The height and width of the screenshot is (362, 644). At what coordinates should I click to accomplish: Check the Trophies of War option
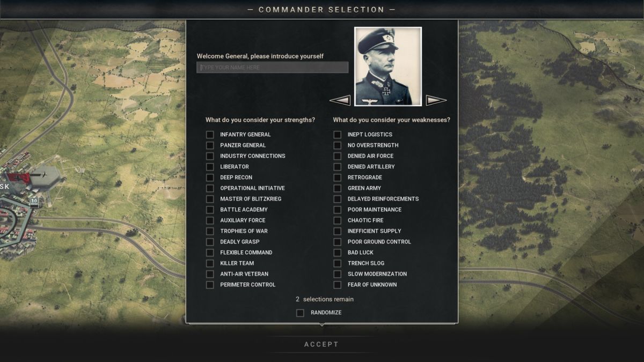point(210,231)
